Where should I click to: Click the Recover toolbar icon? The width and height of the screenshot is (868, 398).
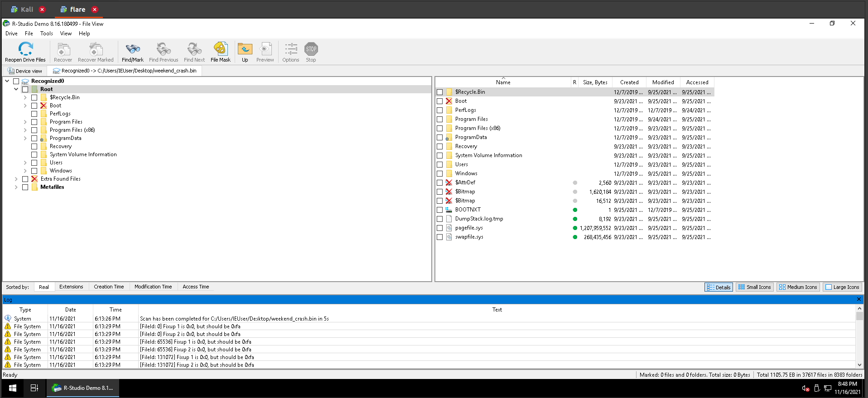(63, 49)
